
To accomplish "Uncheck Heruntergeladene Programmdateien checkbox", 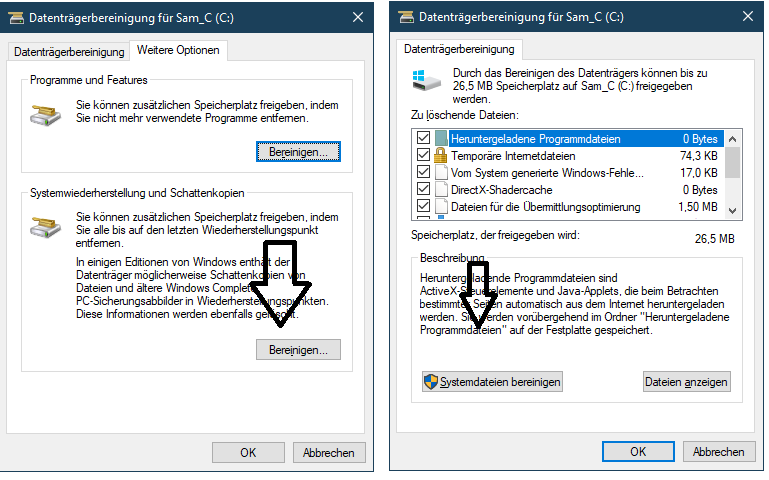I will (x=423, y=138).
